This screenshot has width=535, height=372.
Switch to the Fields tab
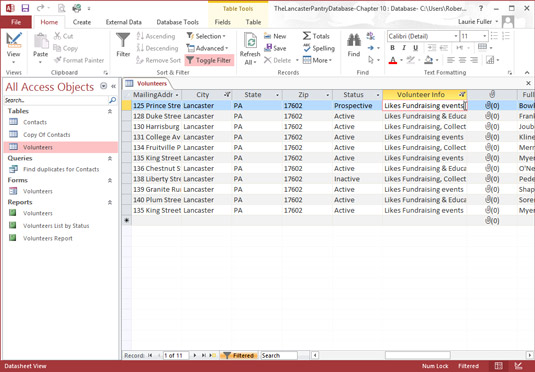coord(222,22)
